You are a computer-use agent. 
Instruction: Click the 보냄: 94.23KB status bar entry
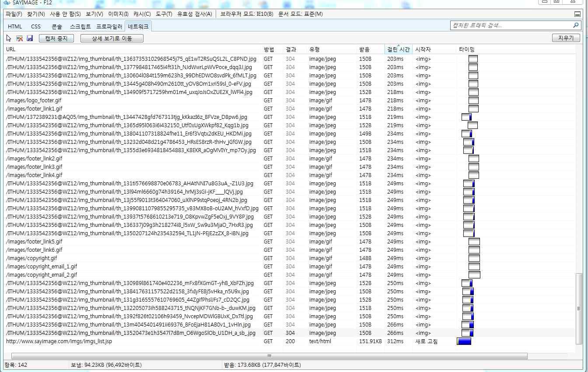(105, 365)
